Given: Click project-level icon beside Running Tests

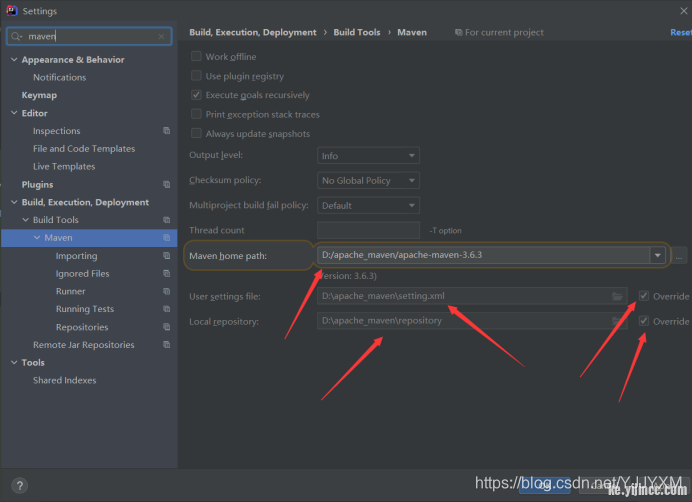Looking at the screenshot, I should 166,309.
